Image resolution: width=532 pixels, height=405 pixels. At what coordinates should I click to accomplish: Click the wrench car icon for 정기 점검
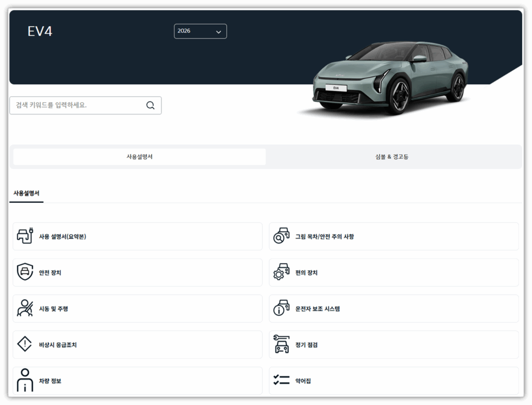(281, 345)
